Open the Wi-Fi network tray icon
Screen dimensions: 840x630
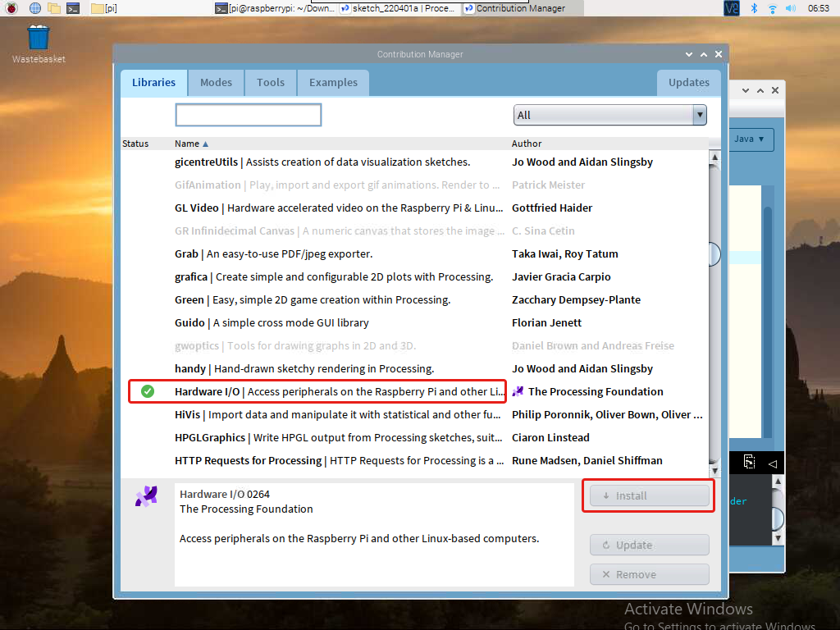pos(772,8)
